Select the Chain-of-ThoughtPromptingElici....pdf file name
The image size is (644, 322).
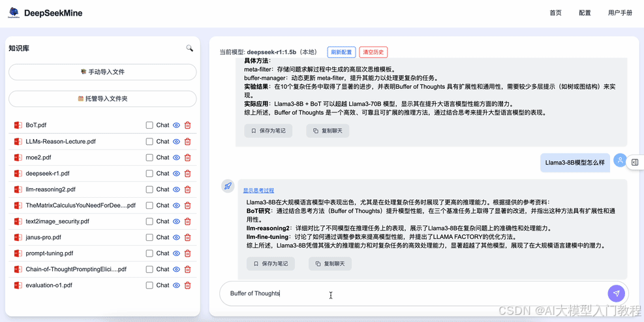pos(76,269)
